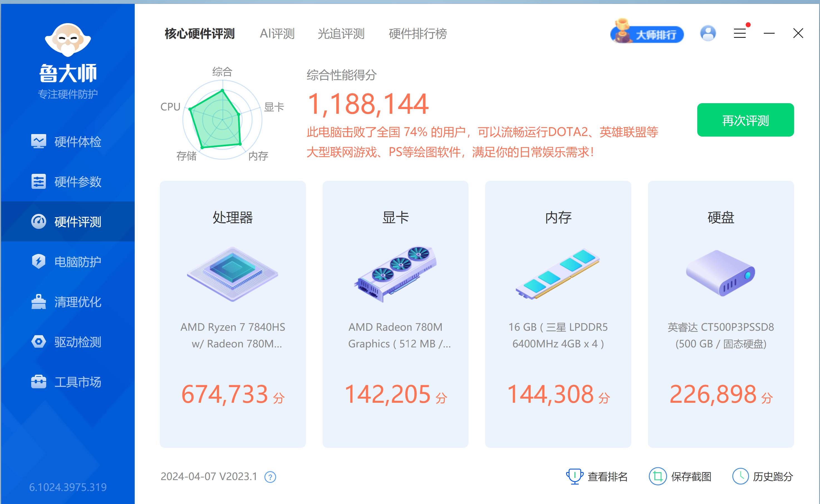The image size is (820, 504).
Task: Open the 电脑防护 protection panel
Action: (78, 262)
